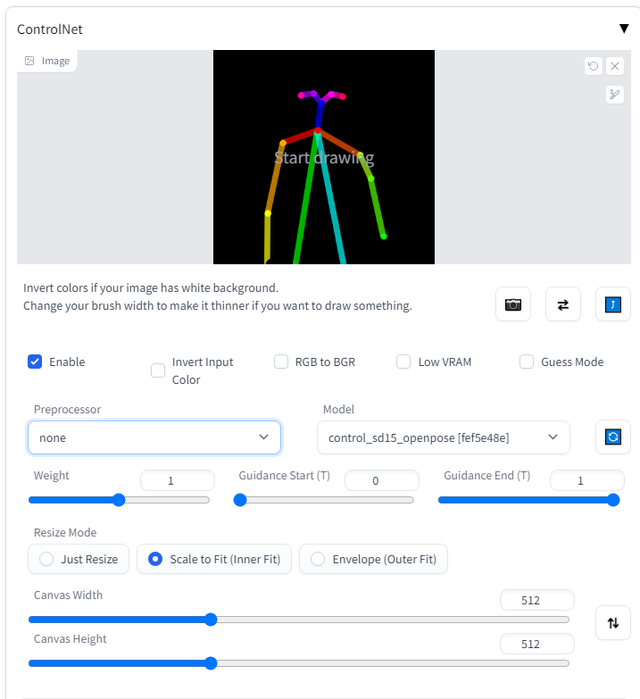Enable the RGB to BGR checkbox
Image resolution: width=640 pixels, height=699 pixels.
pyautogui.click(x=281, y=362)
